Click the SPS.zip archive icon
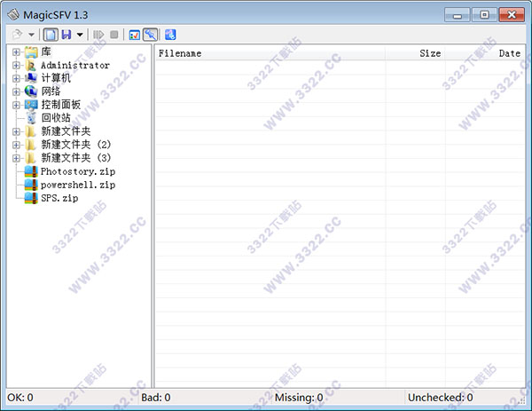This screenshot has width=532, height=411. click(31, 198)
